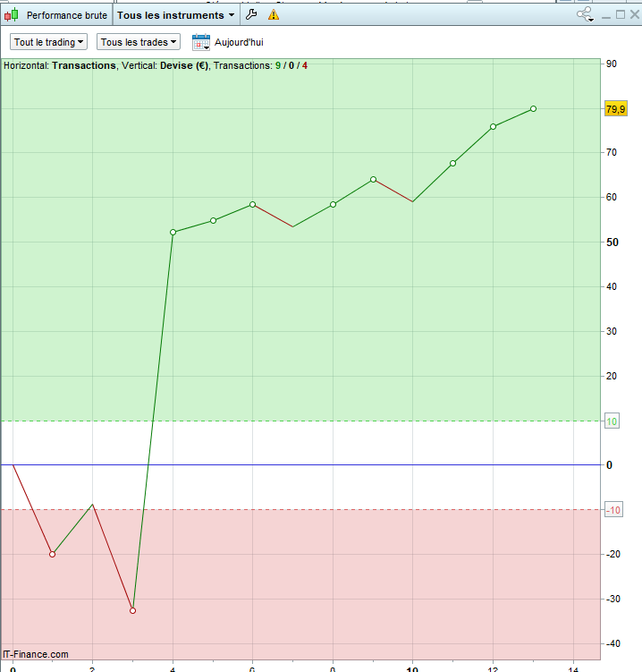The width and height of the screenshot is (642, 672).
Task: Maximize the Performance brute window
Action: tap(621, 15)
